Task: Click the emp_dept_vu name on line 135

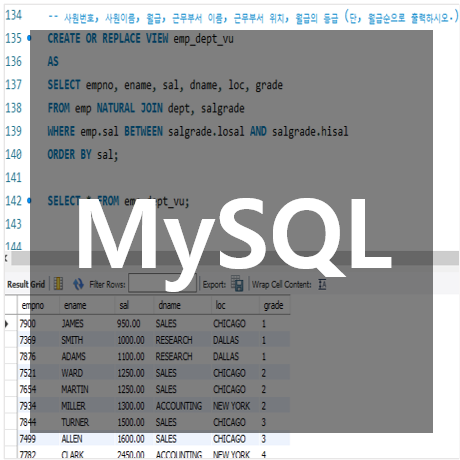Action: (203, 39)
